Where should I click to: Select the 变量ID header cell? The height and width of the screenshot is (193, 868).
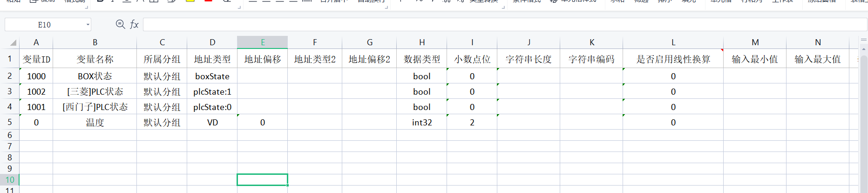[36, 59]
